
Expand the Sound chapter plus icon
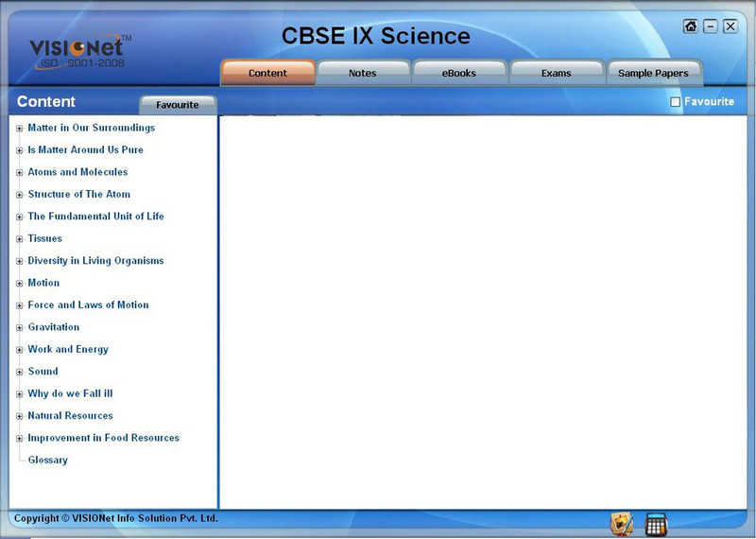(19, 373)
